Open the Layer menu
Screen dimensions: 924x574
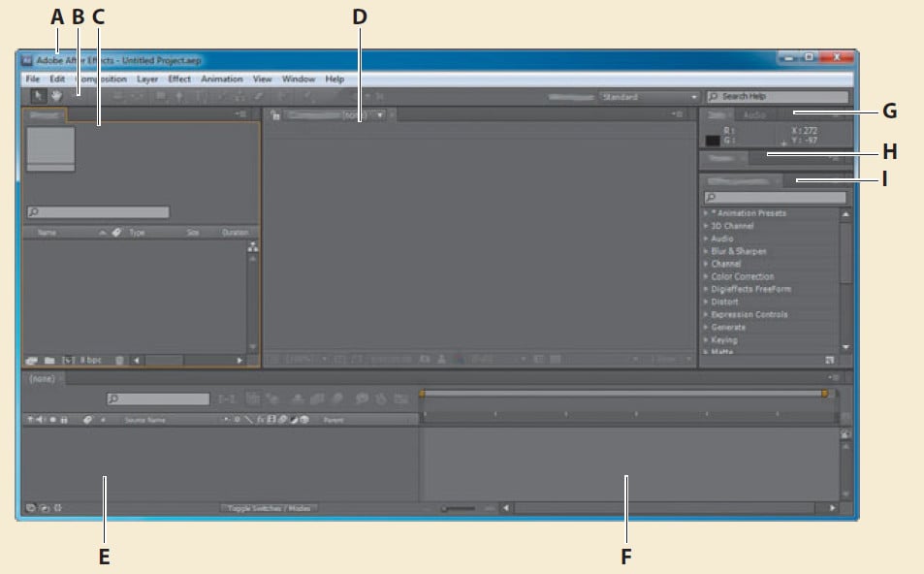(147, 79)
